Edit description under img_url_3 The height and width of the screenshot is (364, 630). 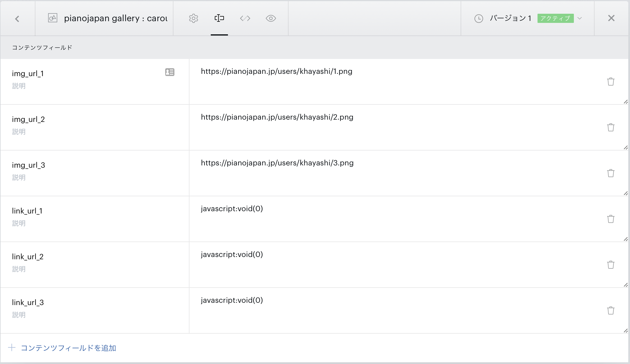point(19,178)
